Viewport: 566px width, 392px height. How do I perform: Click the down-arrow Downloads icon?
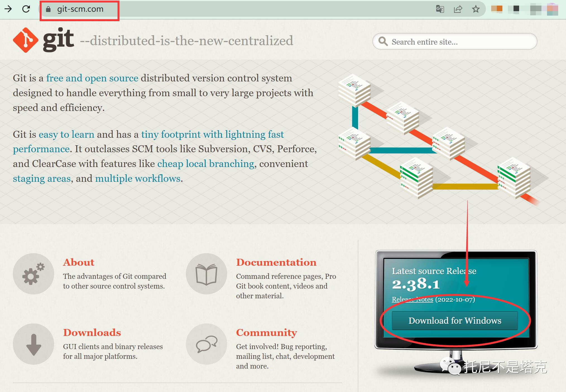[x=33, y=344]
